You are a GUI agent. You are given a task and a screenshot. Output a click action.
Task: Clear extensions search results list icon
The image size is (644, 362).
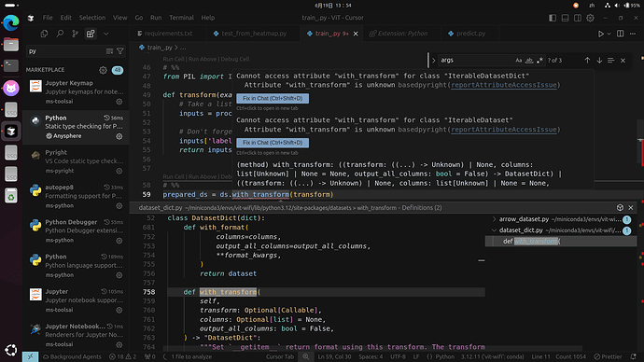pos(109,51)
